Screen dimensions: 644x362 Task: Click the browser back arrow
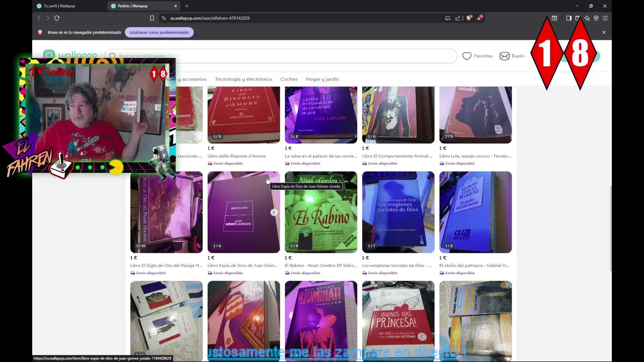pyautogui.click(x=39, y=18)
